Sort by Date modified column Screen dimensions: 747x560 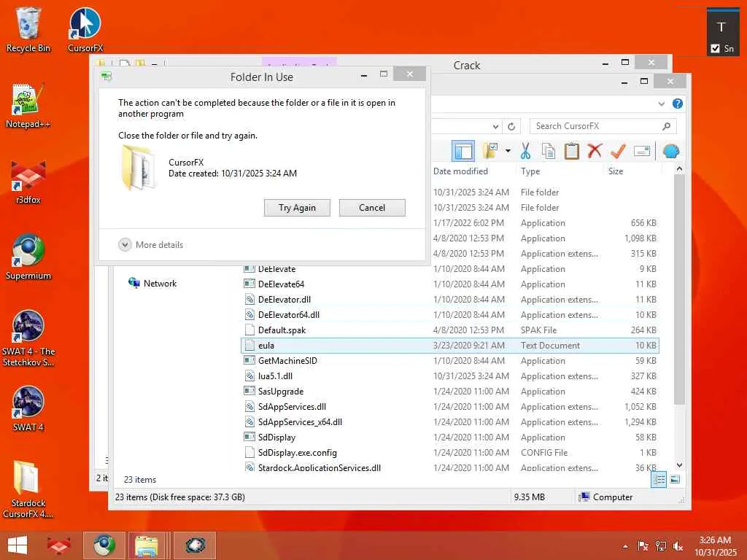click(x=460, y=171)
